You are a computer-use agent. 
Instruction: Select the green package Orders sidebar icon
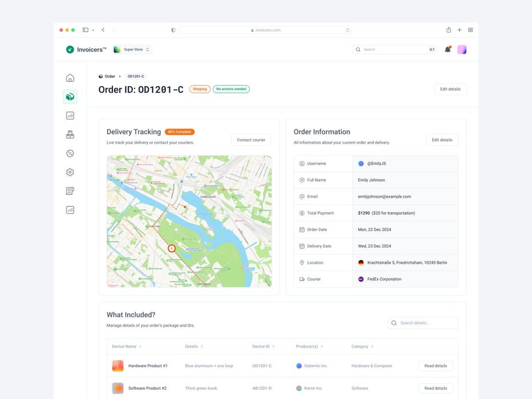[x=70, y=97]
